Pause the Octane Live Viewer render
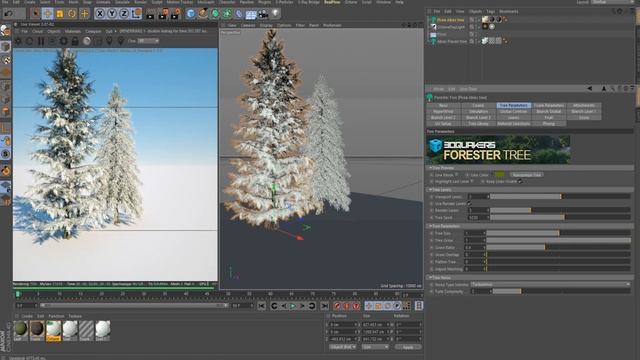 click(x=41, y=41)
